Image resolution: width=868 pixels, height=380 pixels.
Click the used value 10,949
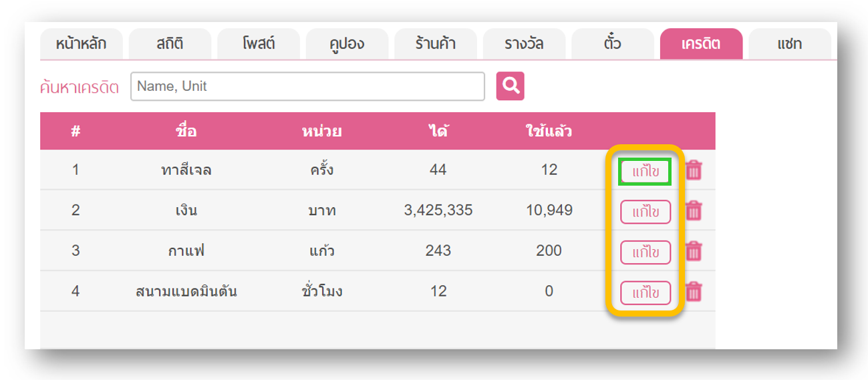pyautogui.click(x=549, y=211)
